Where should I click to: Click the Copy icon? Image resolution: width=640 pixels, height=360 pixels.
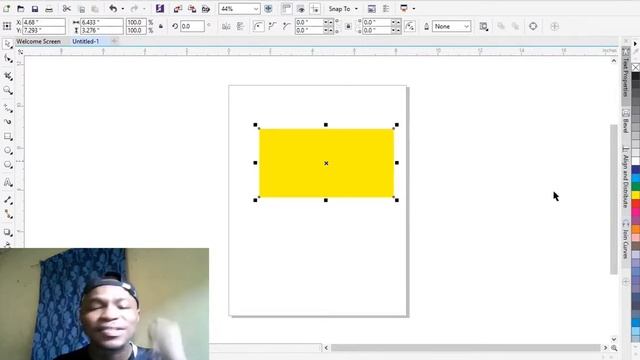[x=82, y=9]
